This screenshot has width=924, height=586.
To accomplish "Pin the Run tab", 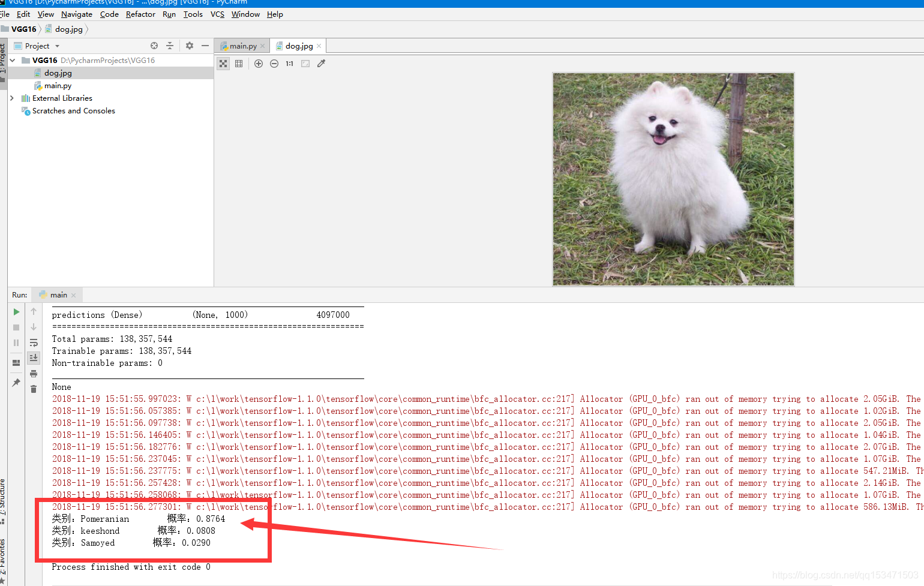I will pyautogui.click(x=16, y=383).
